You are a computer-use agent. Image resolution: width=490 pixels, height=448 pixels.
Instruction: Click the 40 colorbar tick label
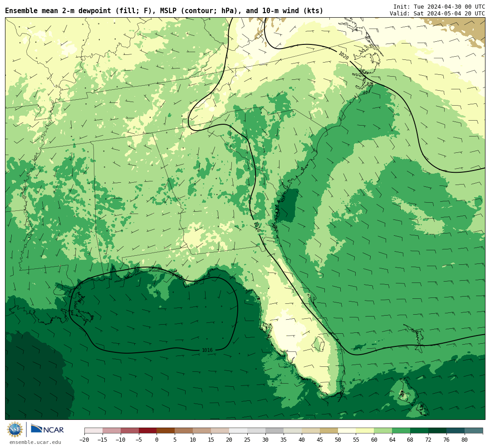pyautogui.click(x=302, y=440)
